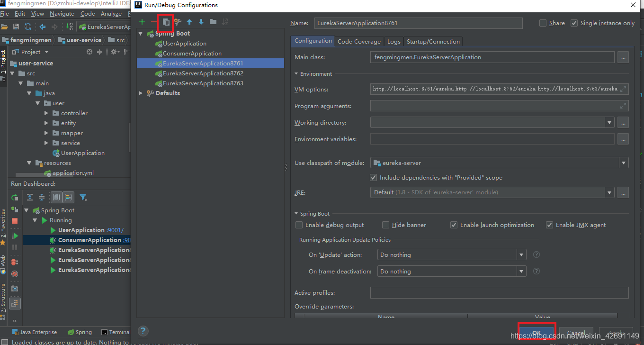Open the :9001/ link of UserApplication
The image size is (644, 345).
pos(115,230)
